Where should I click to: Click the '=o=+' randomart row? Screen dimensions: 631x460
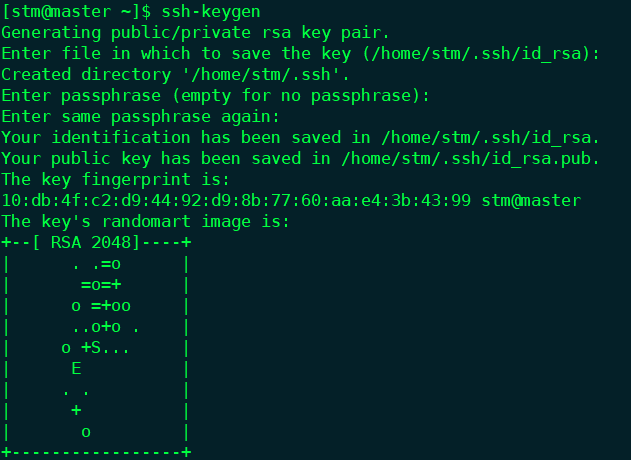coord(101,285)
